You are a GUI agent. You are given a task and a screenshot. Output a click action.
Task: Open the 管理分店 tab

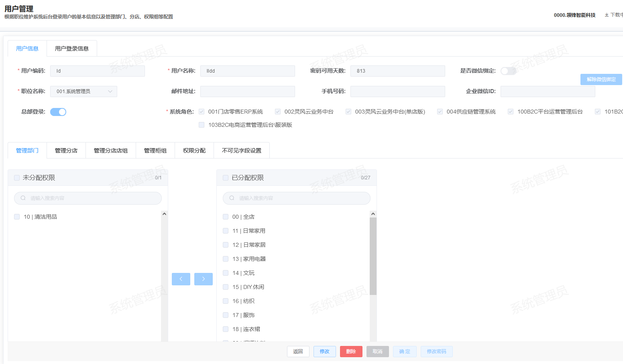[x=66, y=150]
